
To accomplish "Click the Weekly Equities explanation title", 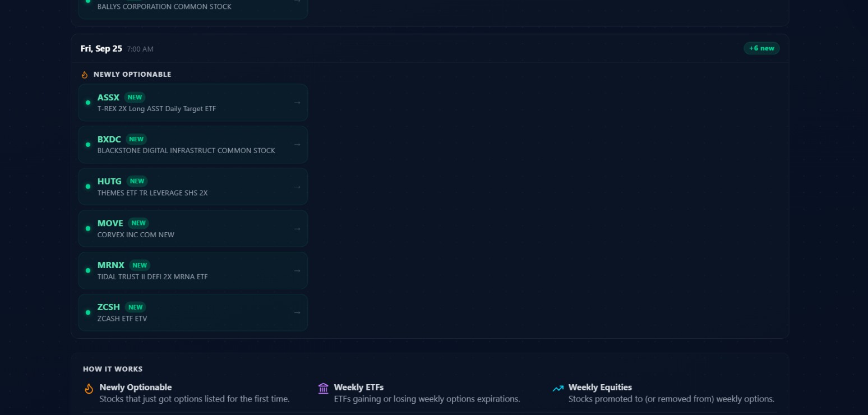I will click(600, 388).
